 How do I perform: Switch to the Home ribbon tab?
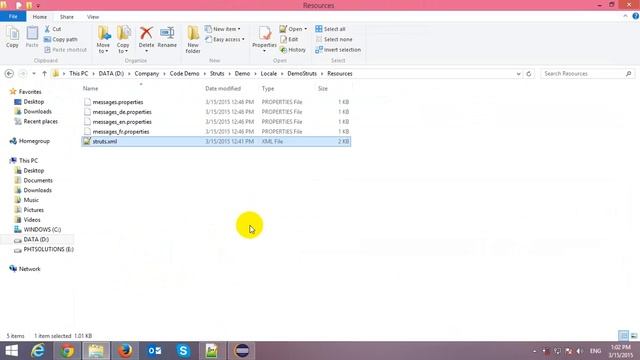click(x=40, y=17)
